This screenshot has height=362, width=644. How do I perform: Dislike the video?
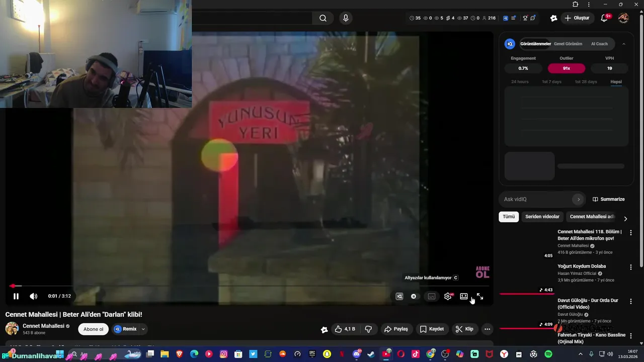368,329
